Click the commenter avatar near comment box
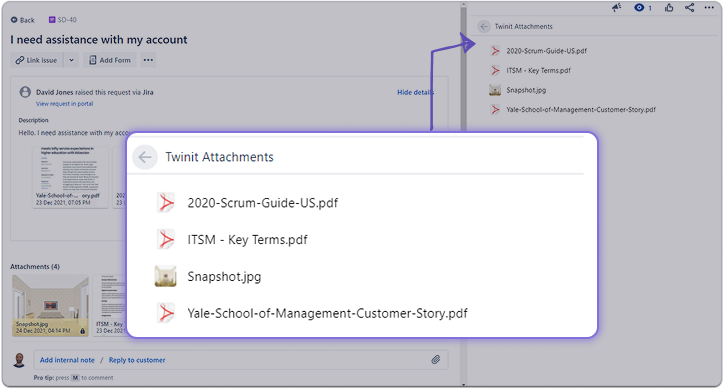The height and width of the screenshot is (389, 724). (x=19, y=360)
